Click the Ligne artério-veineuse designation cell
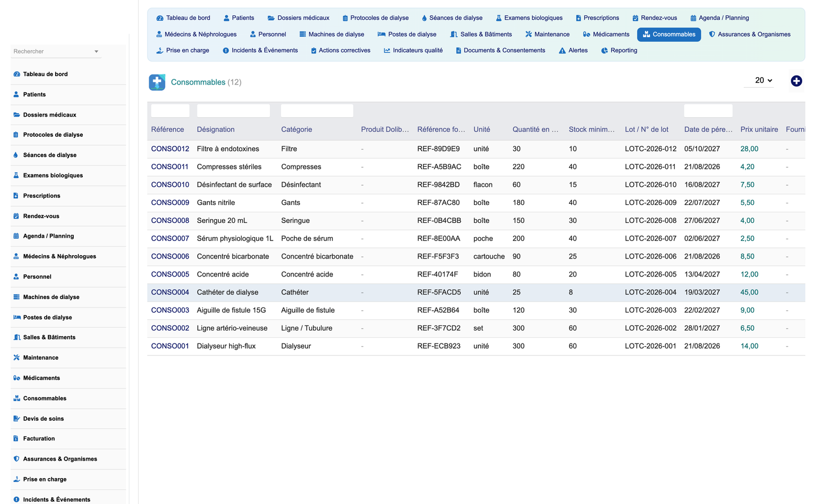This screenshot has height=504, width=814. pos(232,328)
